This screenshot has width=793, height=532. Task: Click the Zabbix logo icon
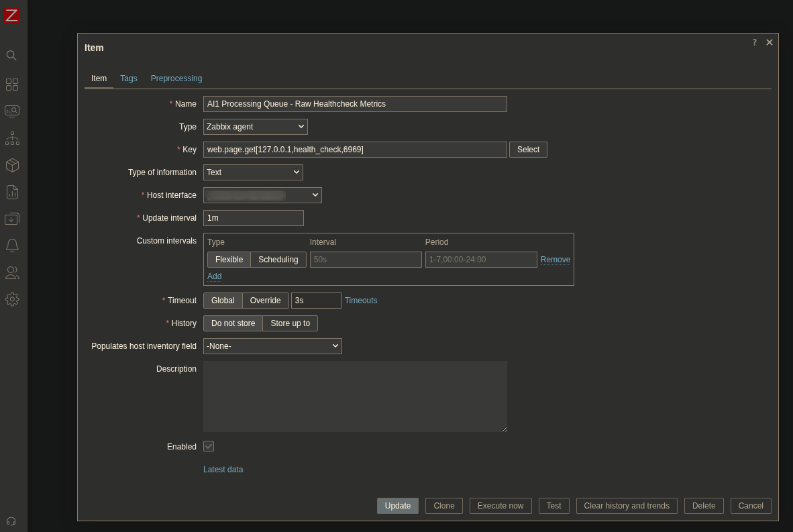[11, 15]
